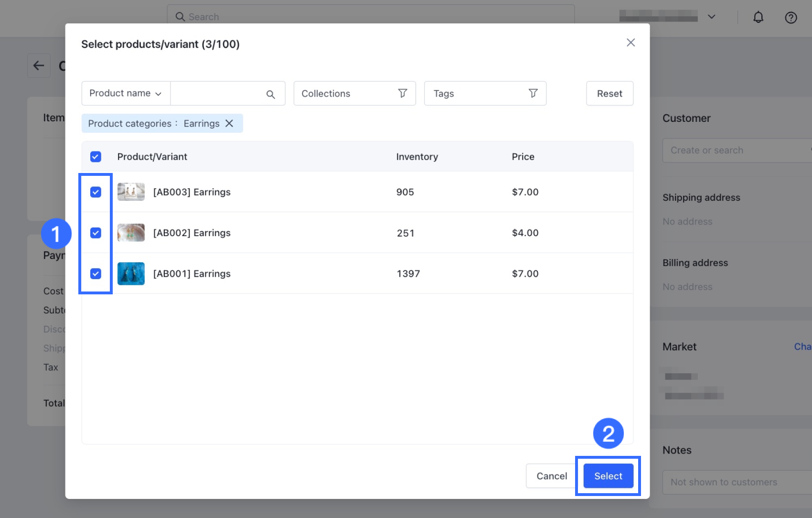Uncheck the [AB002] Earrings checkbox
Viewport: 812px width, 518px height.
[96, 233]
